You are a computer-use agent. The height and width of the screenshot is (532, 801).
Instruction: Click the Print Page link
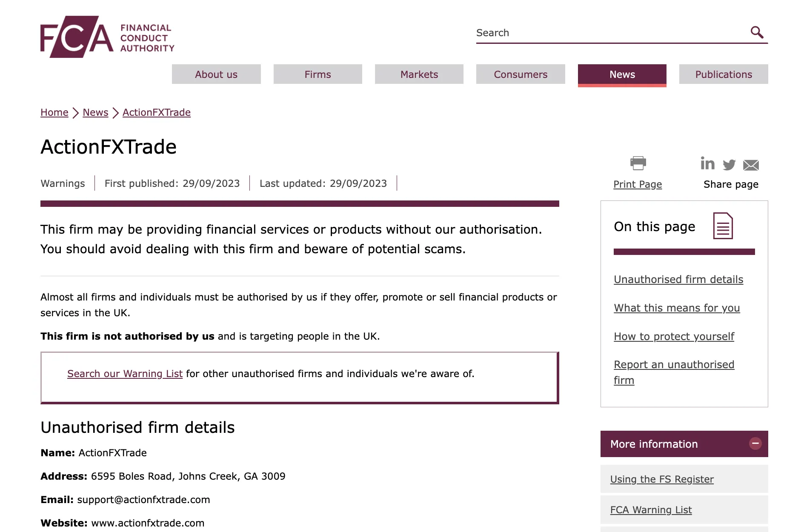(x=638, y=184)
